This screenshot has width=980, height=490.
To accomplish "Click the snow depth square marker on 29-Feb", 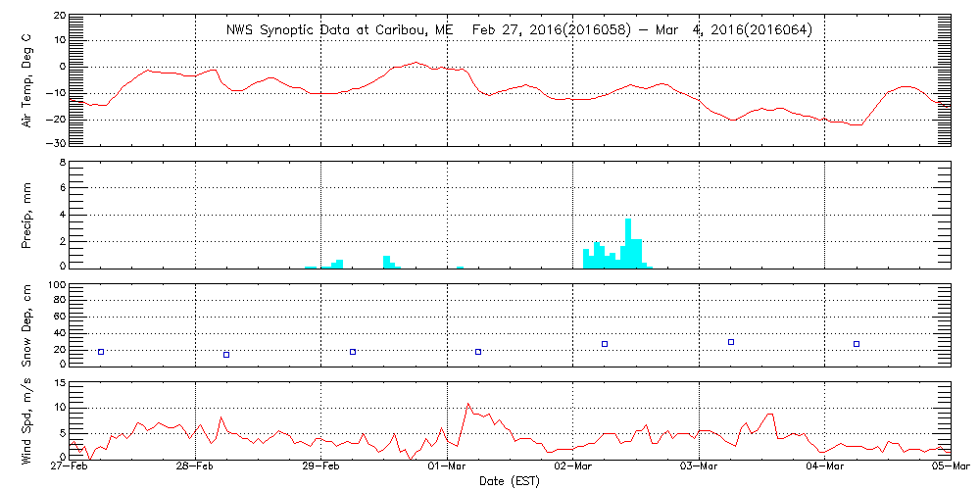I will [x=353, y=351].
